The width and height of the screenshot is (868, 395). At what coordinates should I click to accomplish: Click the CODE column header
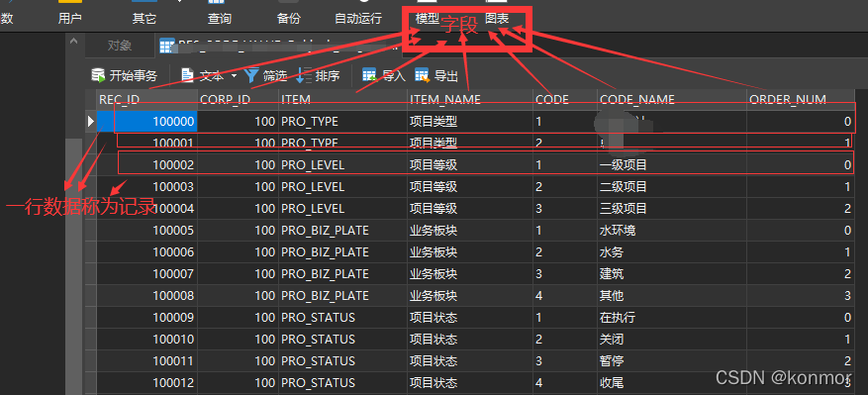[565, 100]
